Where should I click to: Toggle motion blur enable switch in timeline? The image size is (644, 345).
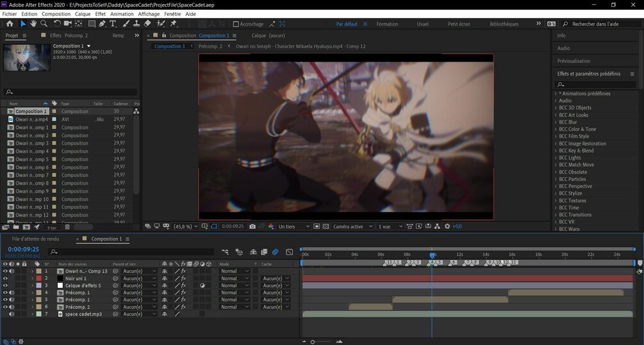coord(275,251)
